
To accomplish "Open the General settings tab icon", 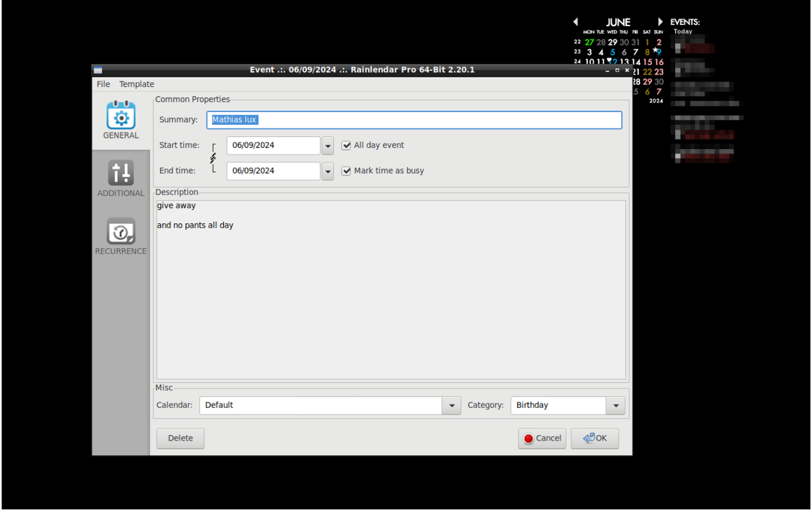I will point(120,116).
